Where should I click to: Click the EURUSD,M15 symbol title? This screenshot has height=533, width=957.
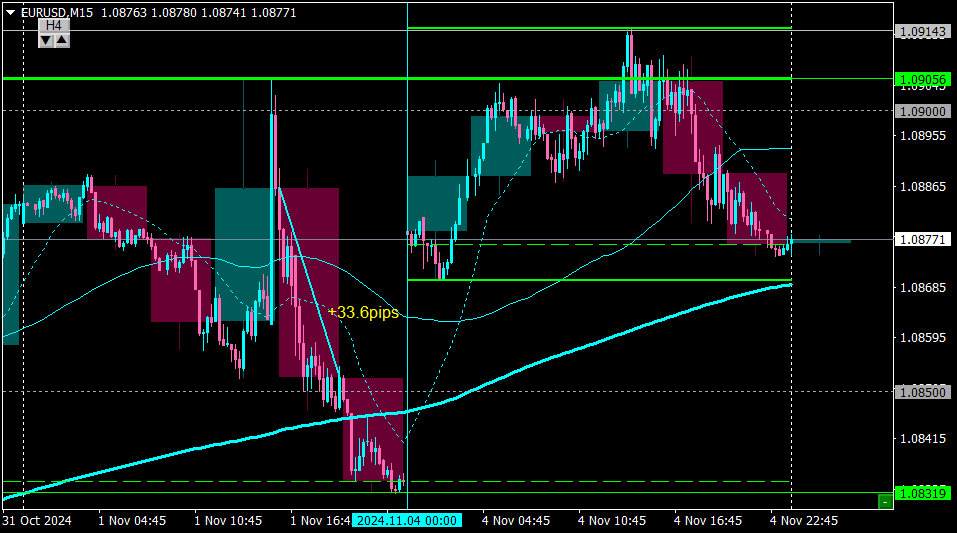57,13
